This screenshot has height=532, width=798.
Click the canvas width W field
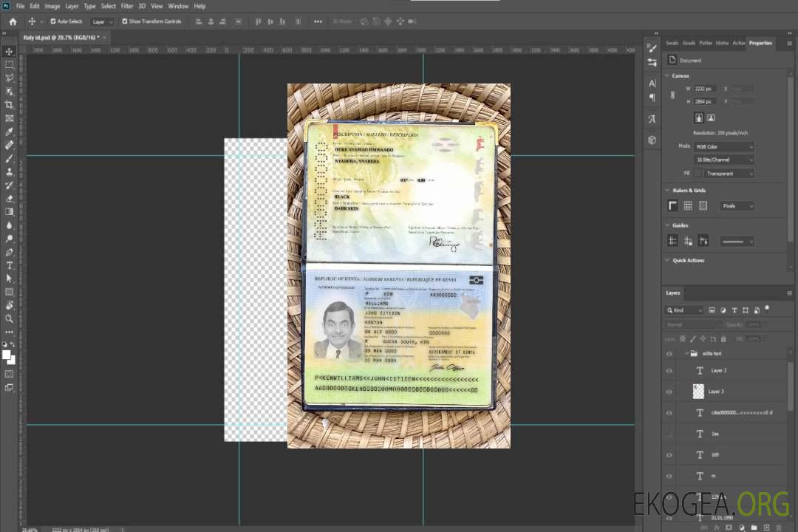[x=706, y=89]
